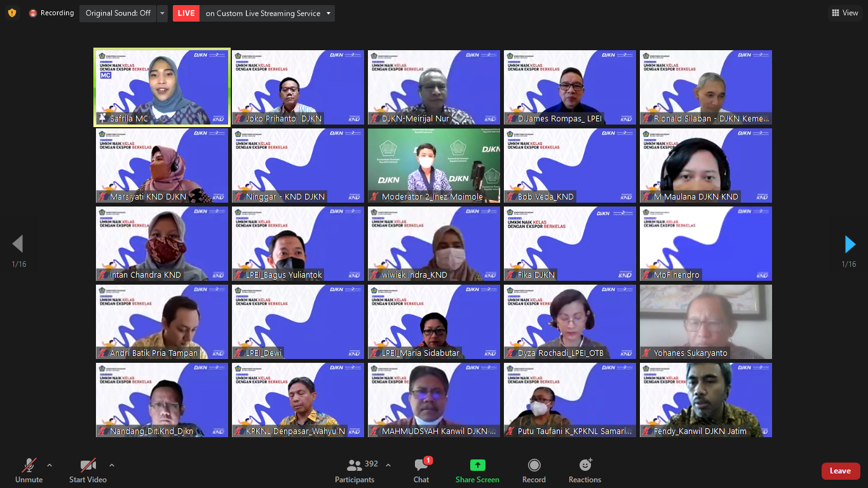
Task: Click the red Leave button
Action: [840, 471]
